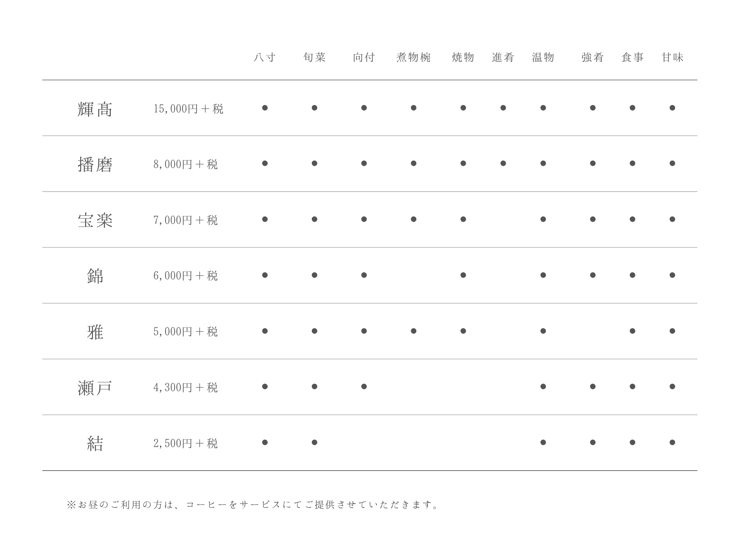Click the 温物 dot in 結 row

pyautogui.click(x=543, y=442)
